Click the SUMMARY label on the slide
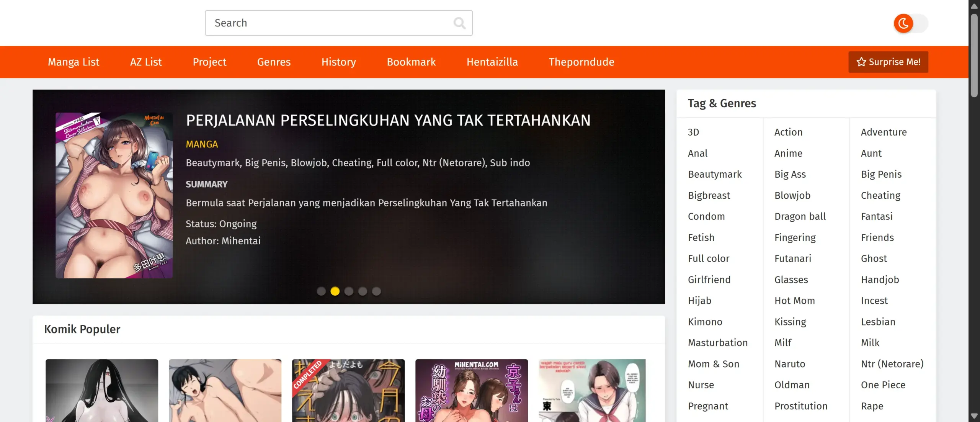Viewport: 980px width, 422px height. tap(207, 185)
